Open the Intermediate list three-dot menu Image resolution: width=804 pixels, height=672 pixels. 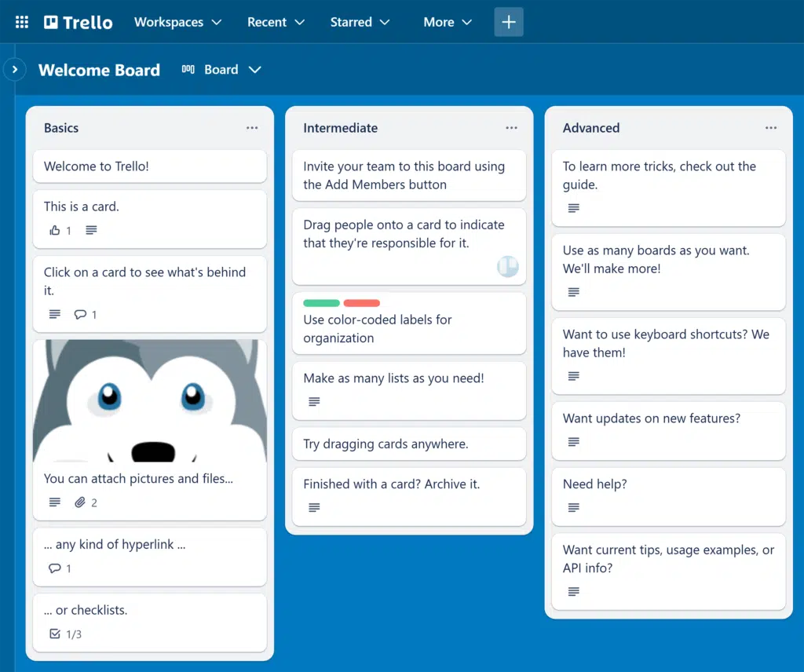pos(511,128)
